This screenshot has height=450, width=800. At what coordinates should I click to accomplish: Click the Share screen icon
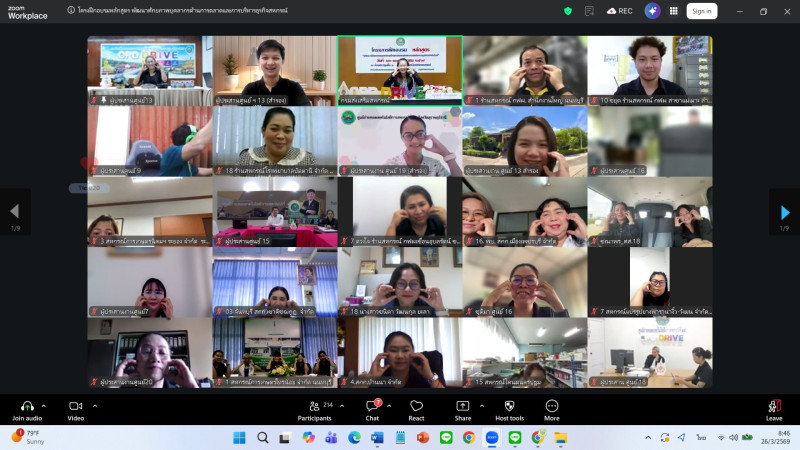(x=462, y=406)
